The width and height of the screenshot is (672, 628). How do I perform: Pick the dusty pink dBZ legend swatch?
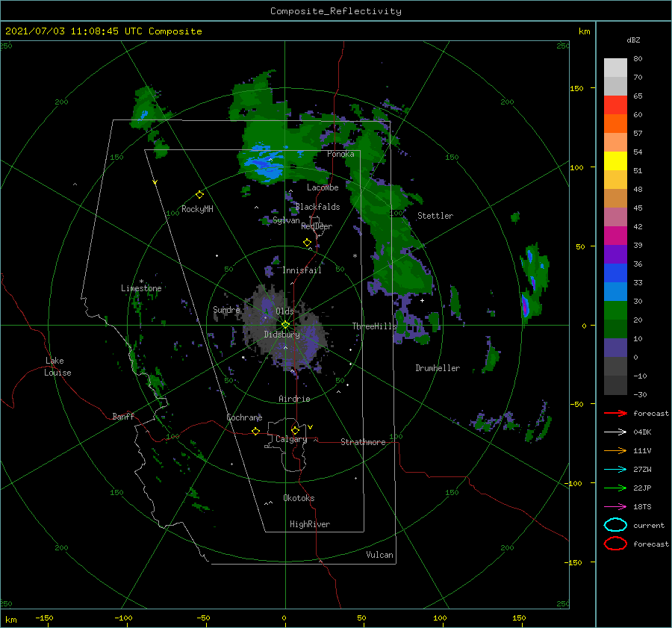[x=615, y=217]
